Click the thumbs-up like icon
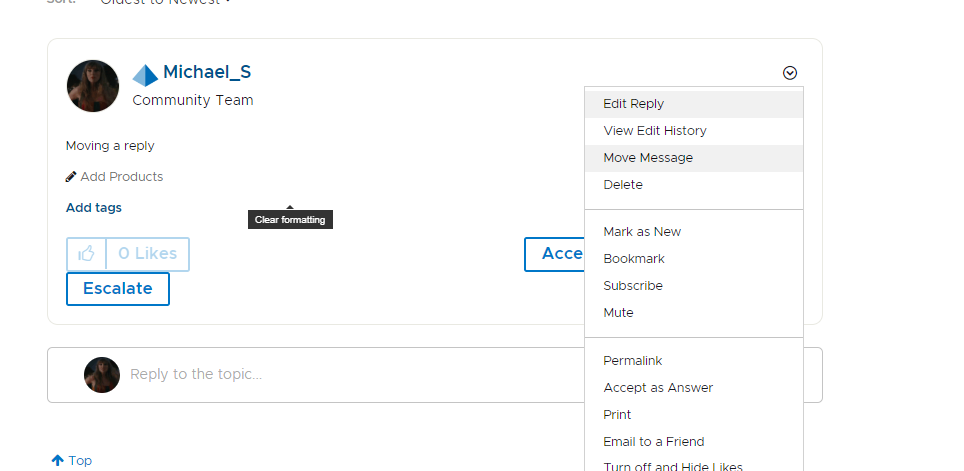The image size is (964, 471). (86, 254)
